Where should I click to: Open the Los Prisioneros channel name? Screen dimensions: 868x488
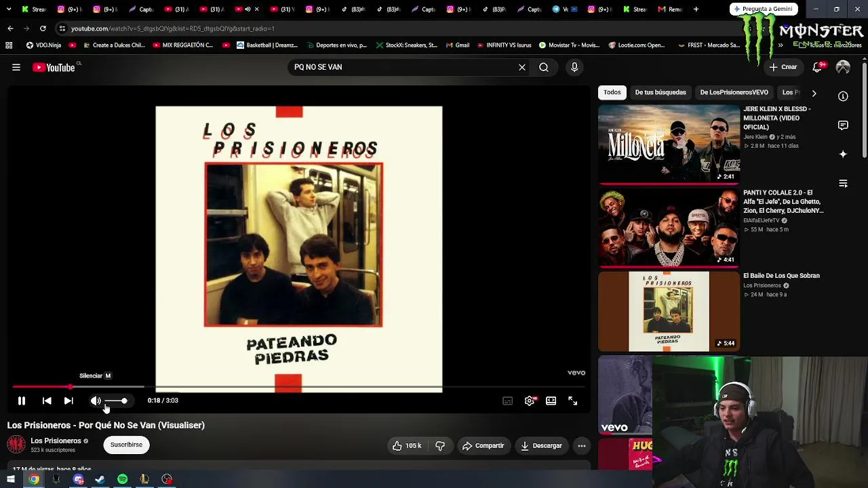pos(56,441)
